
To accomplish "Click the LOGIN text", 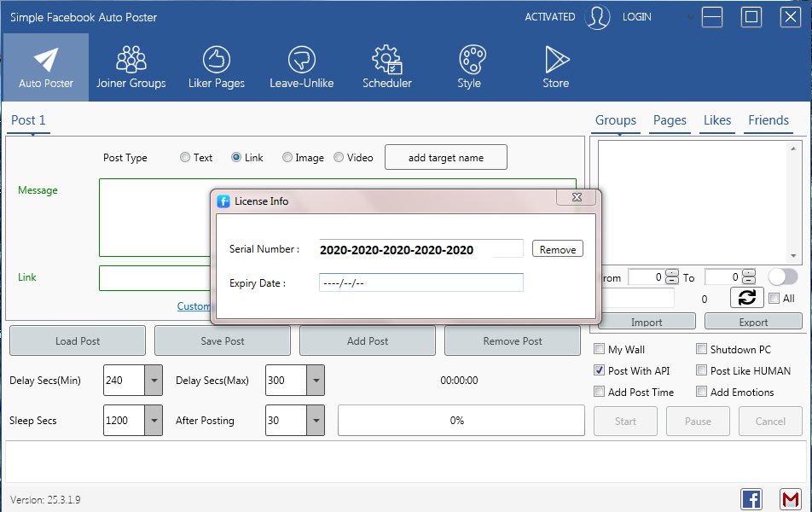I will [x=637, y=17].
